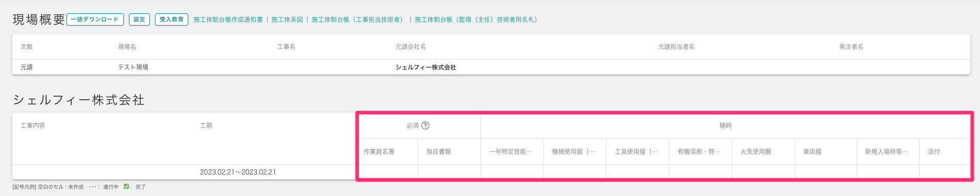Viewport: 980px width, 196px height.
Task: Open the 設定 button
Action: (139, 19)
